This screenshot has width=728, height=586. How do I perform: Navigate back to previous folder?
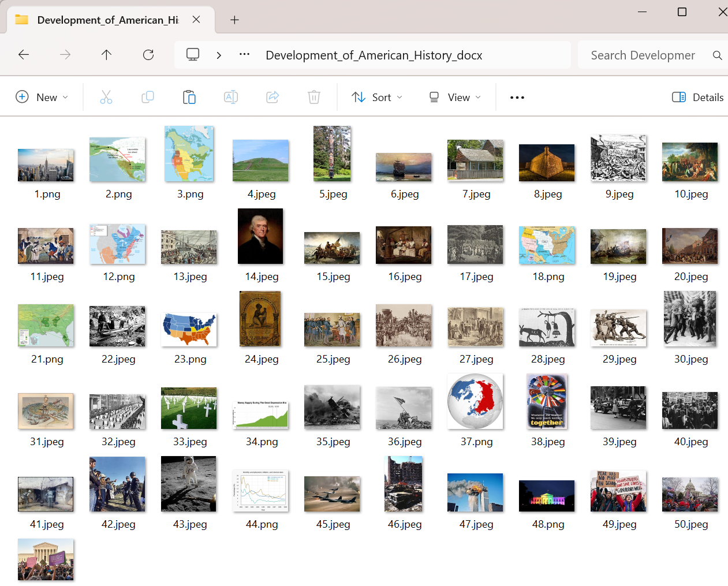[x=24, y=55]
